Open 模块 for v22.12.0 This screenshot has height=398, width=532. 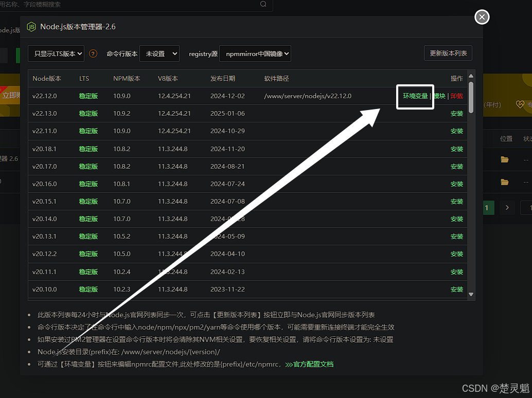click(x=439, y=96)
